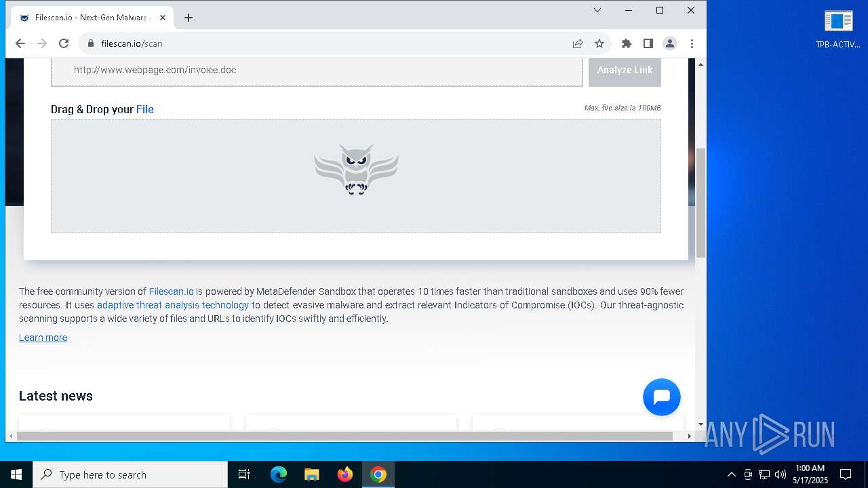Click the vertical scrollbar thumb
The height and width of the screenshot is (488, 868).
click(701, 202)
